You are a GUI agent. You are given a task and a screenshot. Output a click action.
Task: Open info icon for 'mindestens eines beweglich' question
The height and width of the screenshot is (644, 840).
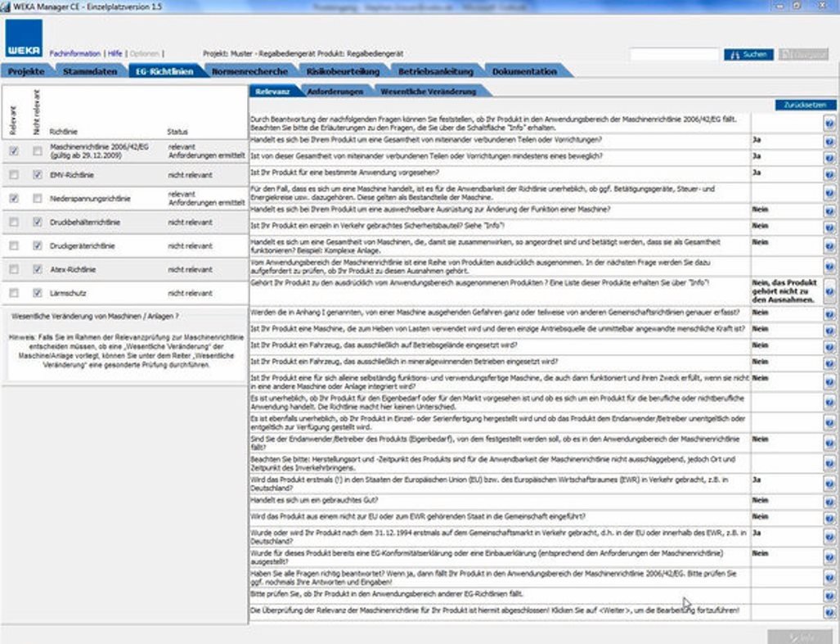[x=830, y=159]
